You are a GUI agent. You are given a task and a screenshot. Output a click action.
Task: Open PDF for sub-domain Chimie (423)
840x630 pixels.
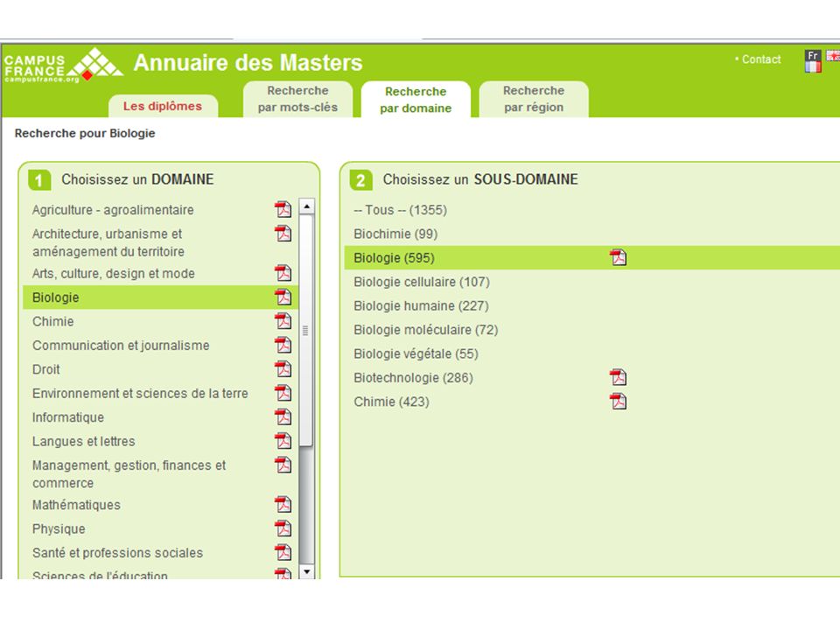pos(618,402)
